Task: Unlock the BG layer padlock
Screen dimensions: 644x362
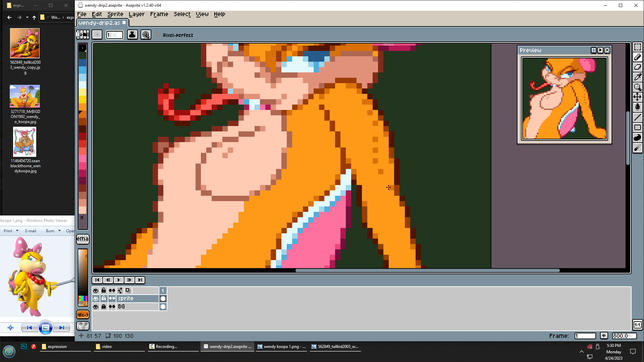Action: click(x=104, y=307)
